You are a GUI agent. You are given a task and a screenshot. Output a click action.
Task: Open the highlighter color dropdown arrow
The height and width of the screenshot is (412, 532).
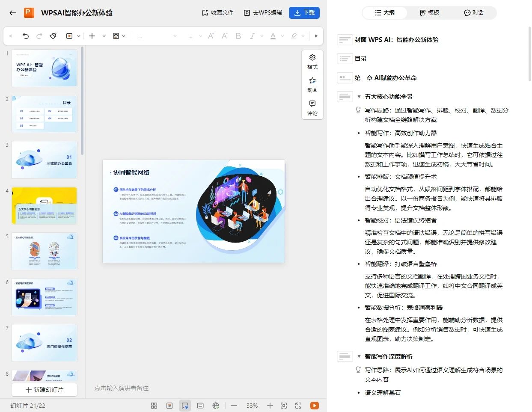click(303, 36)
